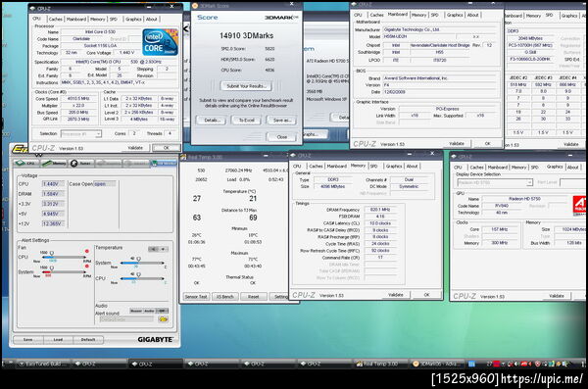588x389 pixels.
Task: Toggle the CPU fan alert red indicator
Action: (x=87, y=251)
